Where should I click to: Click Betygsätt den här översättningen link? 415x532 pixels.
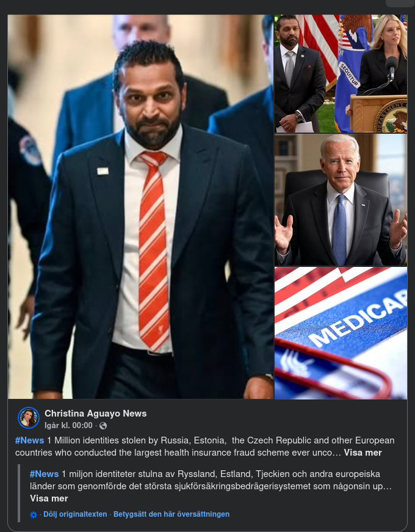(x=171, y=514)
